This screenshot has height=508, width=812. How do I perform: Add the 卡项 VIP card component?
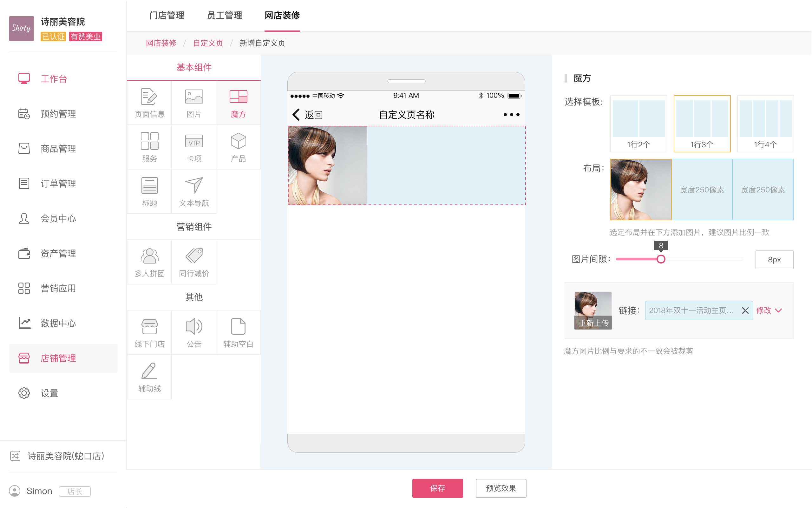(x=194, y=147)
